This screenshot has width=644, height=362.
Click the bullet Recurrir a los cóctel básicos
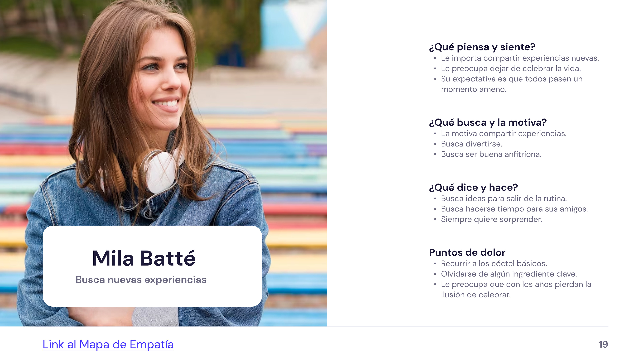(x=494, y=264)
